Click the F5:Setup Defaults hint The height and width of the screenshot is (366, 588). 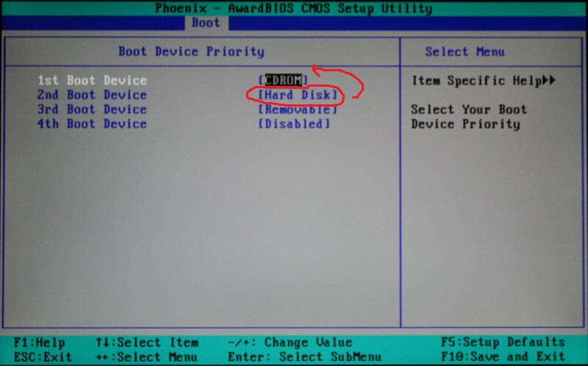[x=503, y=342]
